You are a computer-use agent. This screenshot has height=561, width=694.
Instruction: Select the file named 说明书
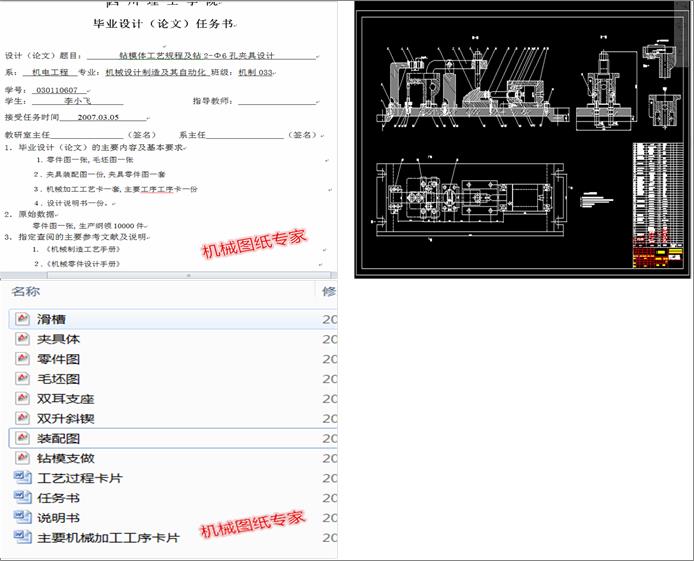(x=58, y=518)
